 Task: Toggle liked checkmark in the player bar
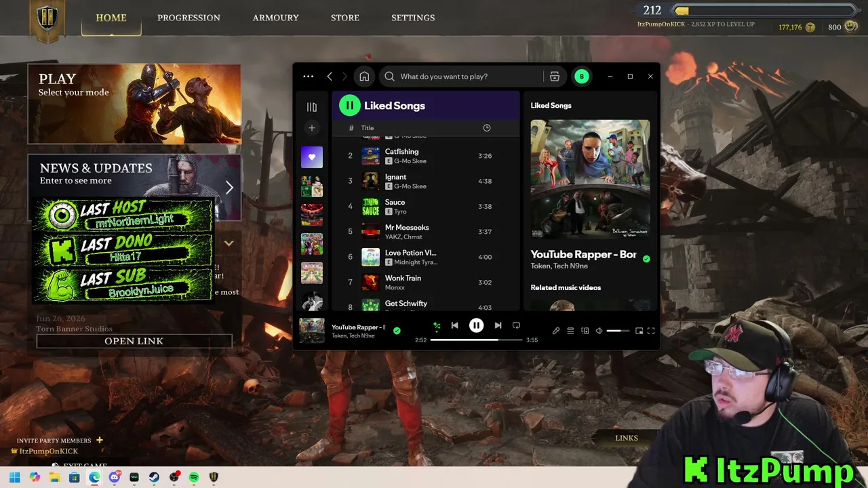point(397,331)
